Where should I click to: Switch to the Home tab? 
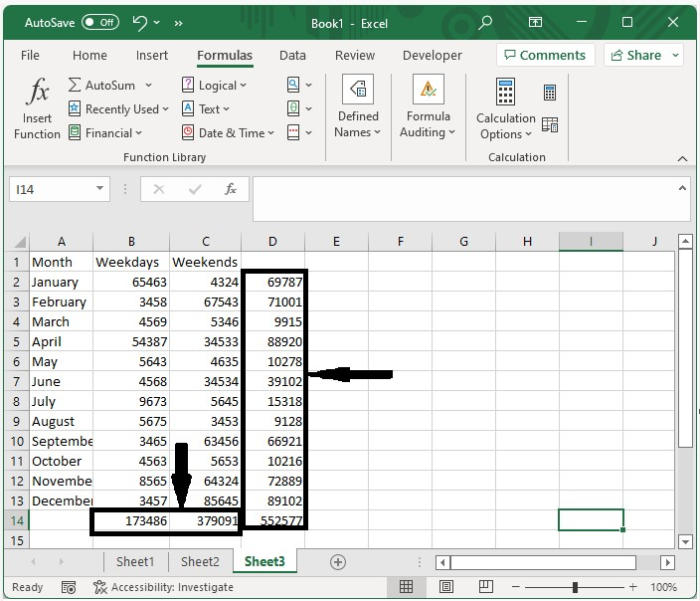click(x=90, y=55)
